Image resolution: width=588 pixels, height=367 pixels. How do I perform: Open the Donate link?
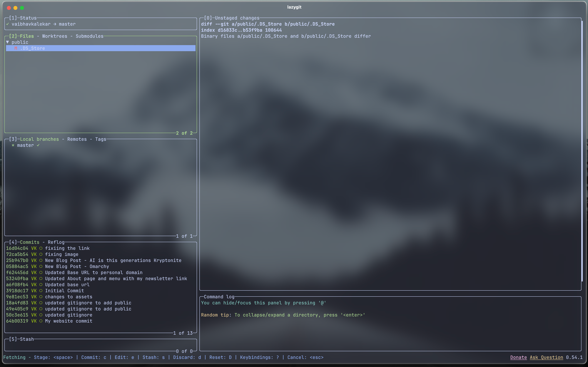(x=518, y=358)
